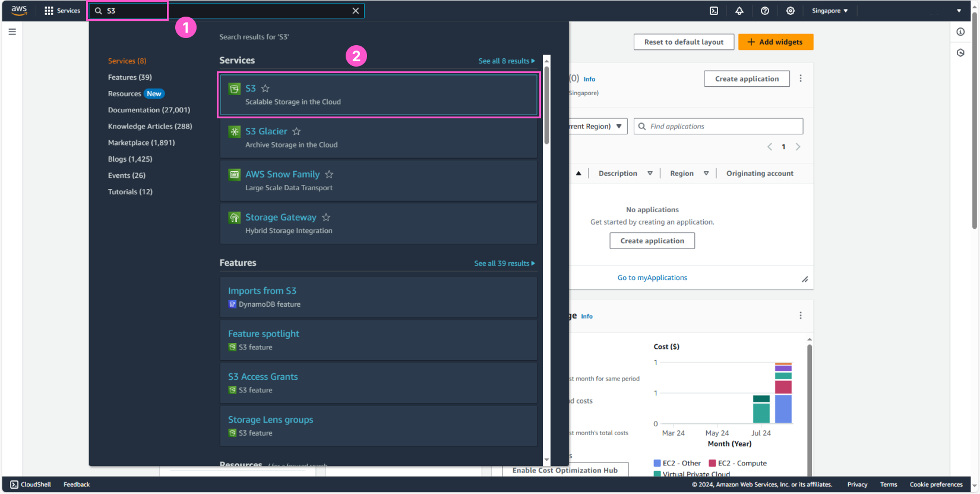The image size is (980, 494).
Task: Expand the Singapore region dropdown
Action: [830, 11]
